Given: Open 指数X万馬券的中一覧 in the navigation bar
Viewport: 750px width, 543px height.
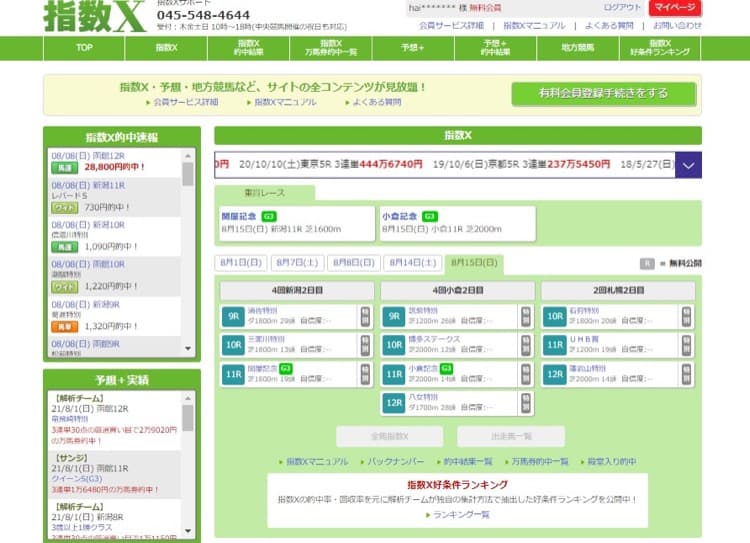Looking at the screenshot, I should click(331, 48).
